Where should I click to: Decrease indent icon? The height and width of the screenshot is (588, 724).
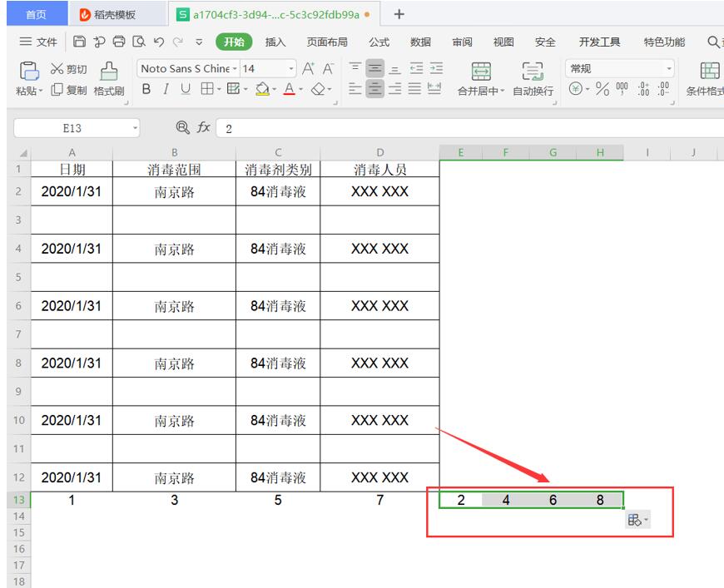tap(416, 68)
